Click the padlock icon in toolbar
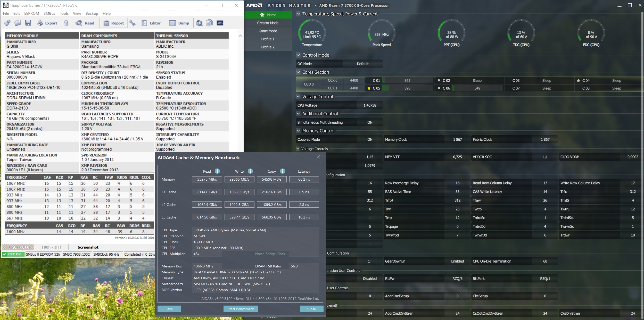Viewport: 644px width, 320px height. tap(66, 23)
